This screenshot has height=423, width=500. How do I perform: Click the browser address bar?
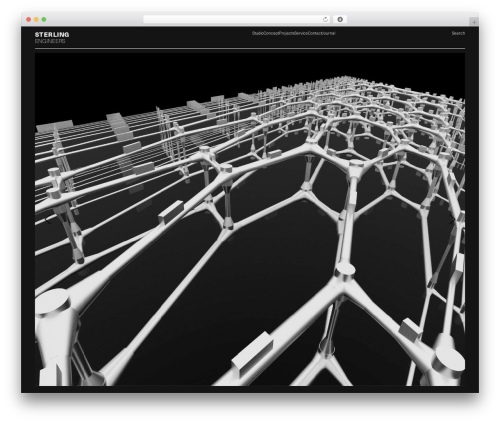(237, 19)
